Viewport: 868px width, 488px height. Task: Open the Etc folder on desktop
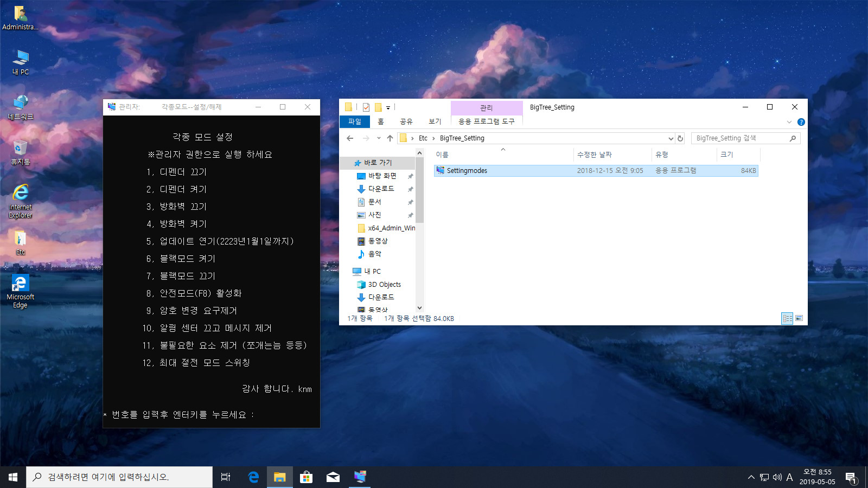click(21, 243)
